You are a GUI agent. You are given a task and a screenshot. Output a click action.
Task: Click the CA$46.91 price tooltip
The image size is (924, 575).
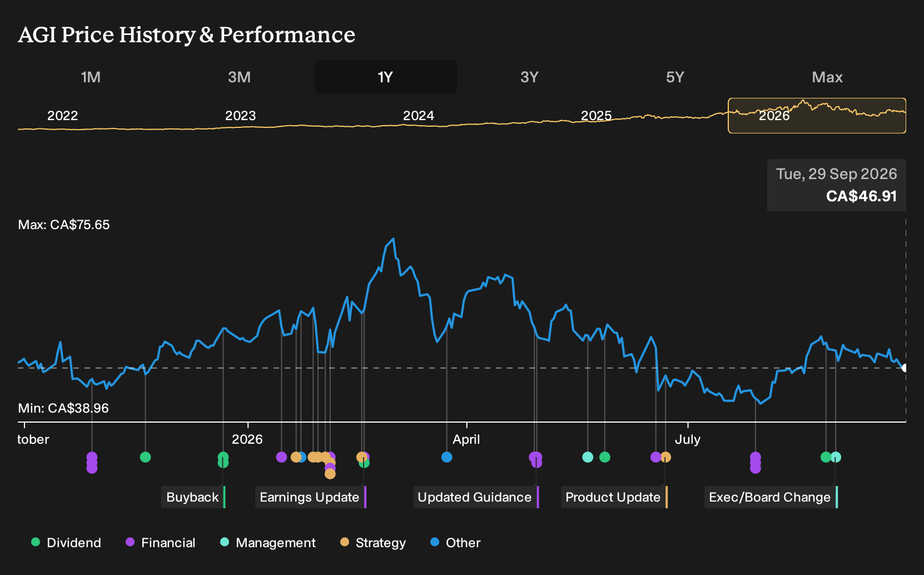click(837, 185)
